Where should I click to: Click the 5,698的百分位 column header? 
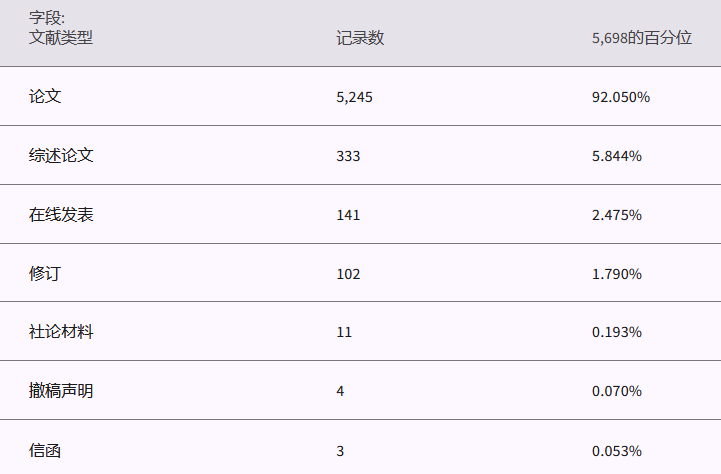pyautogui.click(x=641, y=38)
